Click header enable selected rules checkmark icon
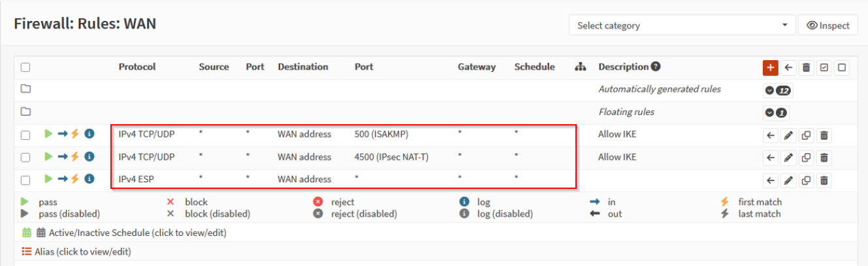The image size is (868, 266). click(824, 67)
